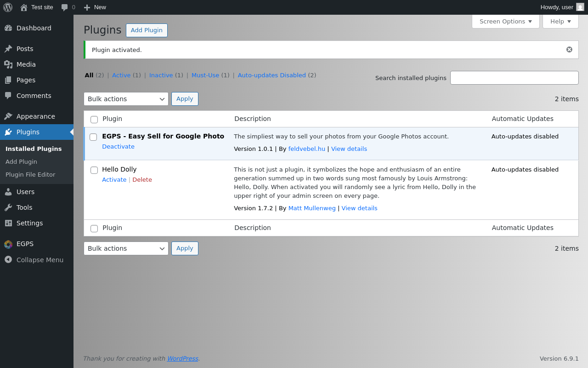Focus the Search installed plugins field
The image size is (588, 368).
click(514, 78)
